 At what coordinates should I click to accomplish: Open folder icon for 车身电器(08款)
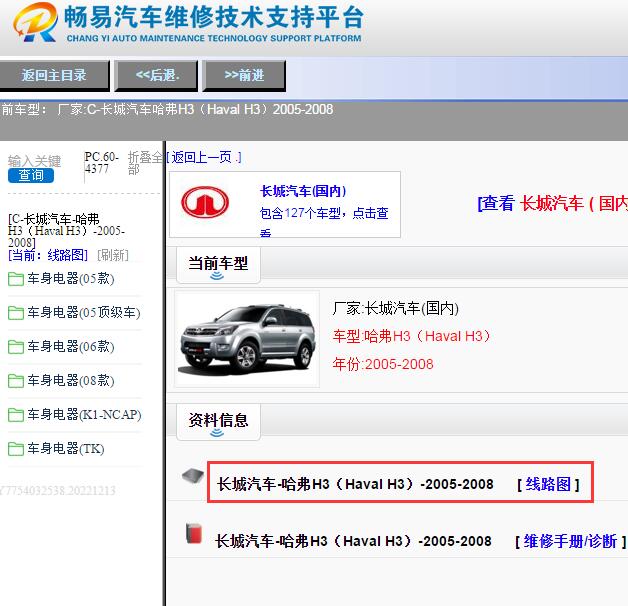(16, 381)
